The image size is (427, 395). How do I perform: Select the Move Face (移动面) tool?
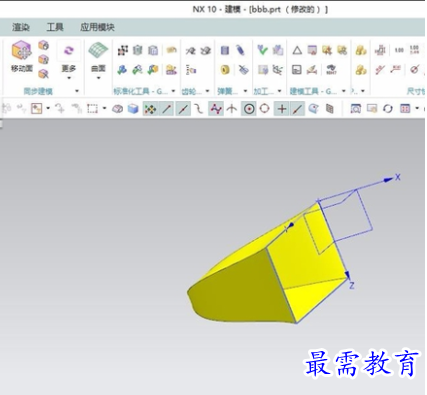coord(22,56)
